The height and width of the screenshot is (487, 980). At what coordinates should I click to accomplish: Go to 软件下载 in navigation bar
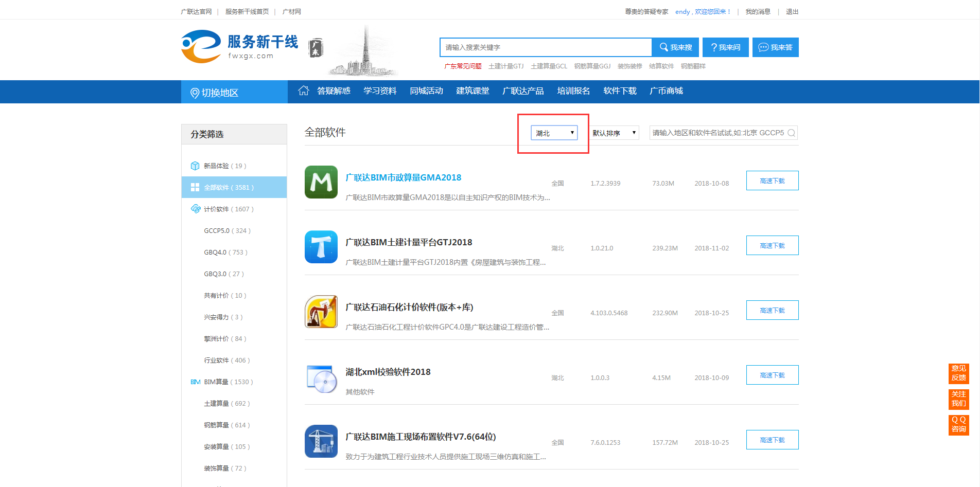point(620,91)
